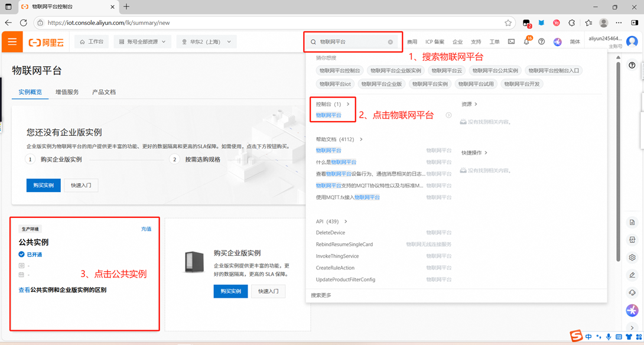Open the 华东2（上海） region dropdown
Image resolution: width=644 pixels, height=345 pixels.
pos(206,42)
